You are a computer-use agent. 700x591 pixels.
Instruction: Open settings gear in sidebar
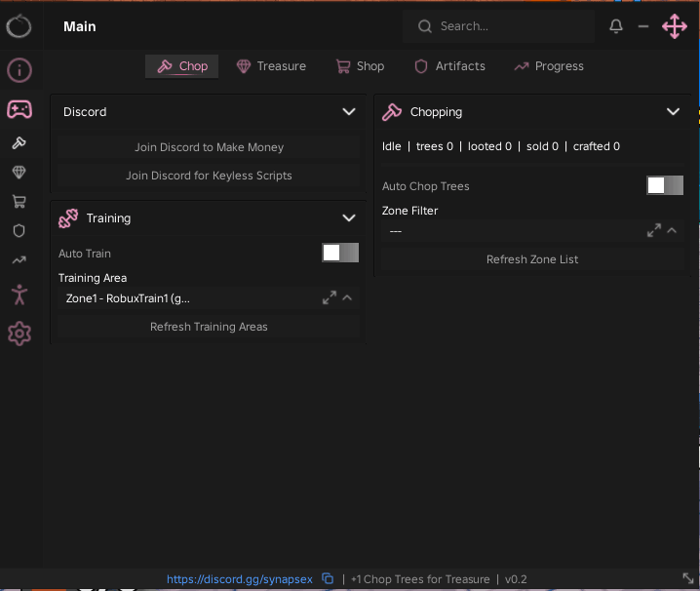pyautogui.click(x=19, y=334)
